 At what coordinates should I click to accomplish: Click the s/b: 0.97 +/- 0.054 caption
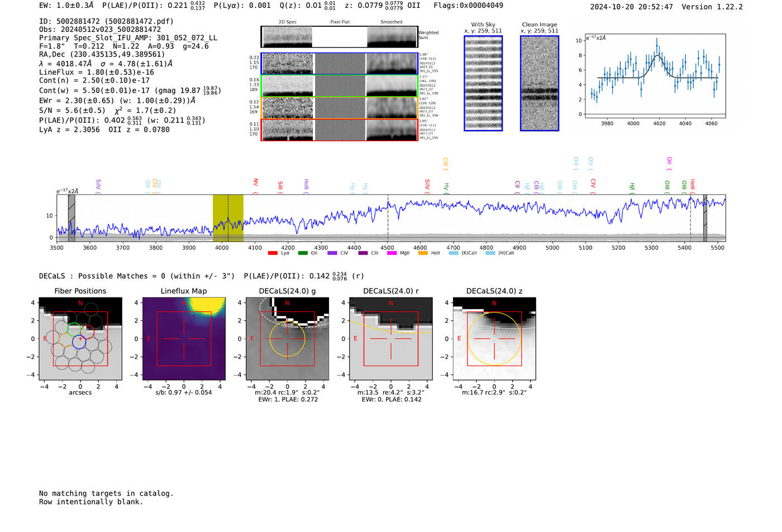click(x=184, y=392)
